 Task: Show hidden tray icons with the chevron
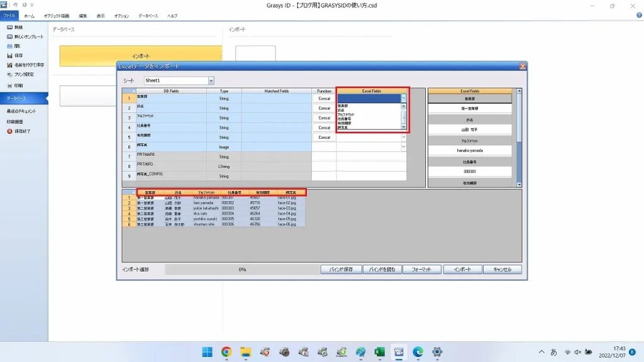tap(541, 352)
